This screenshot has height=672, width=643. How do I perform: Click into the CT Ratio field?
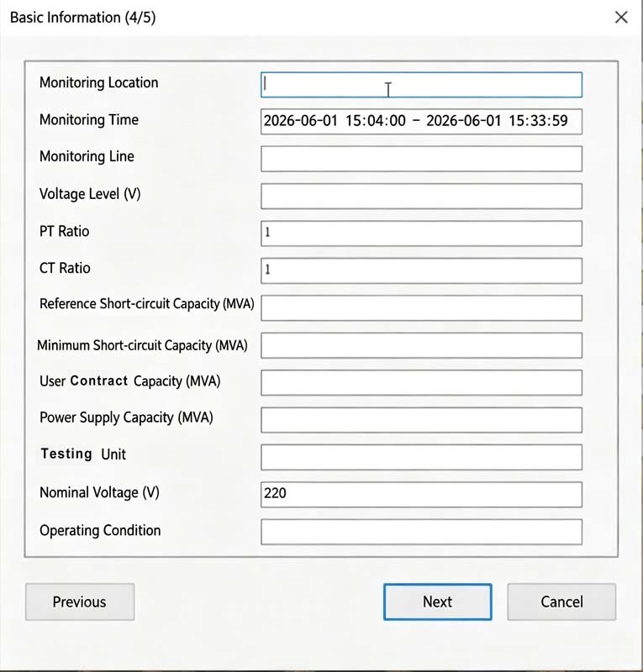pos(421,270)
